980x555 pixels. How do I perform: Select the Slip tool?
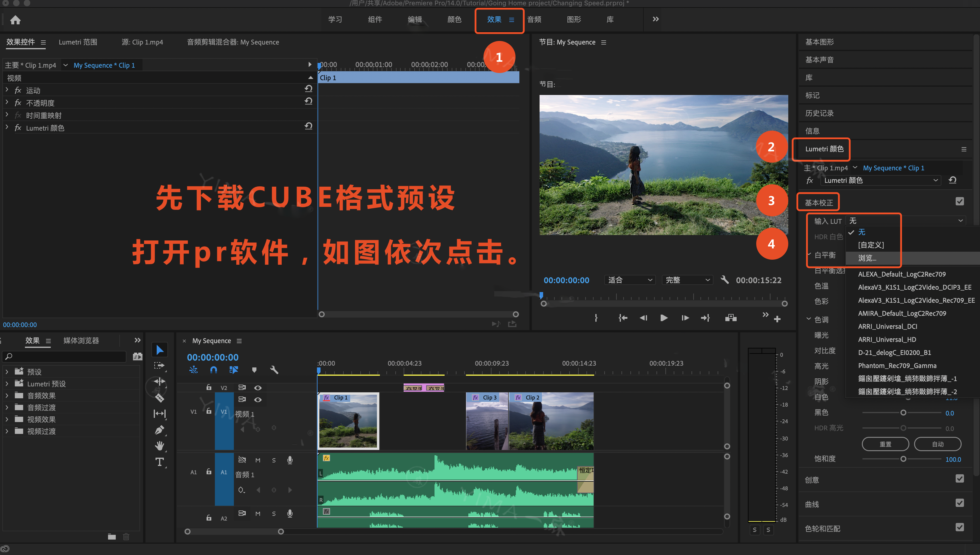(x=159, y=414)
